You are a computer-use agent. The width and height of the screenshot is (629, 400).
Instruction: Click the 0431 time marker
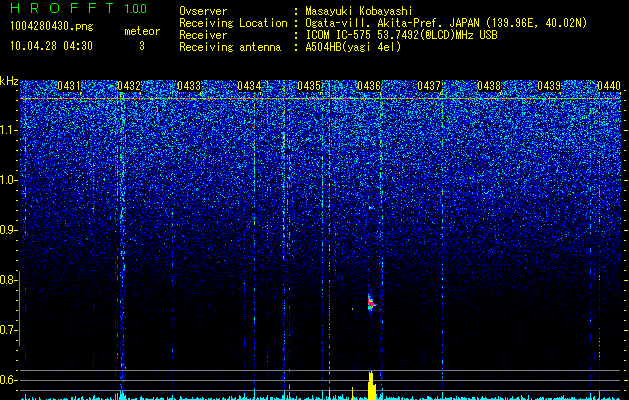coord(69,86)
